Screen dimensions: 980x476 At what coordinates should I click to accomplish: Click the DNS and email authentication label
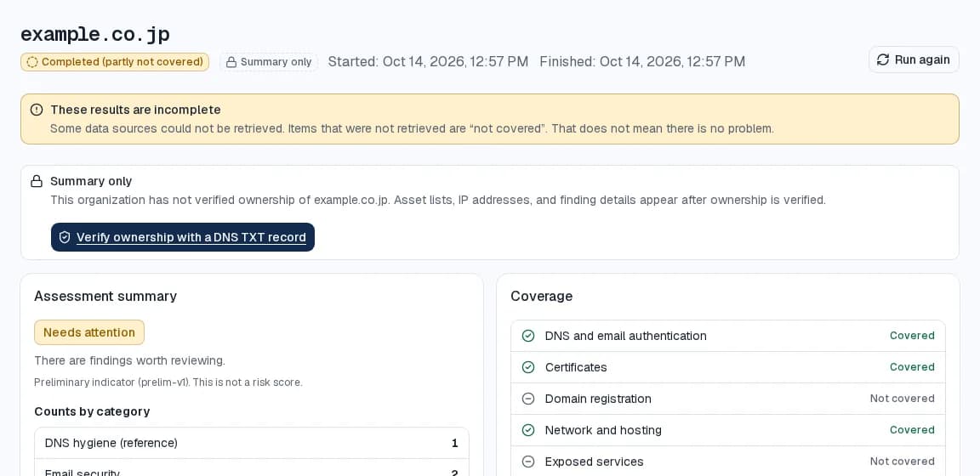pos(625,336)
